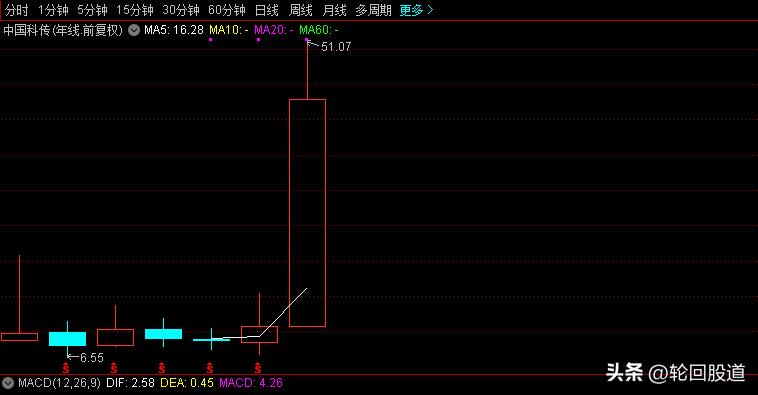
Task: Select the 5分钟 period tab
Action: [x=92, y=10]
